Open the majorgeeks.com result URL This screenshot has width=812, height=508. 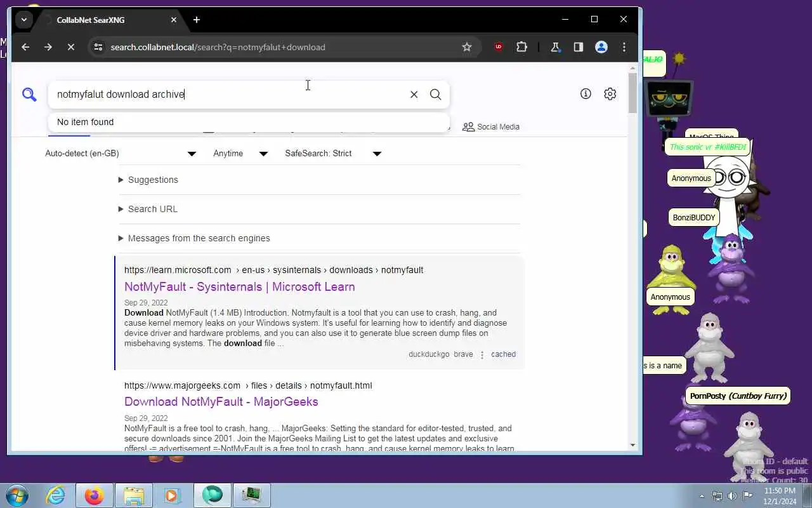(248, 385)
